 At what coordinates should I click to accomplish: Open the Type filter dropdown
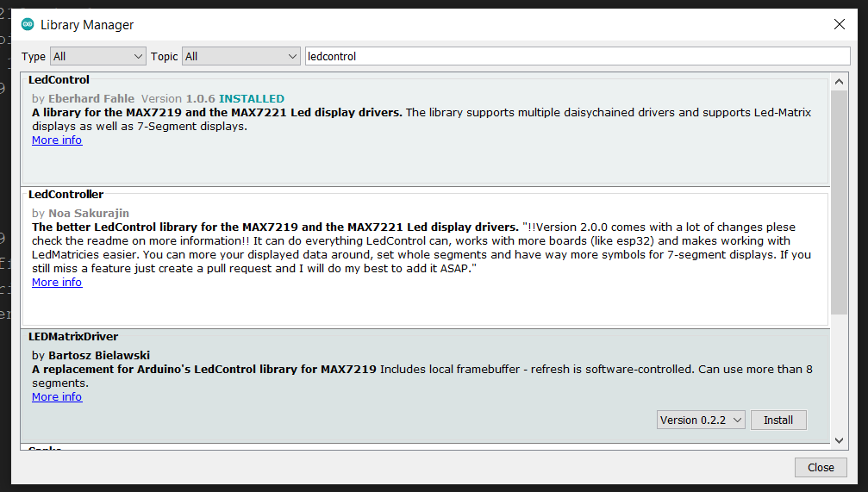98,57
